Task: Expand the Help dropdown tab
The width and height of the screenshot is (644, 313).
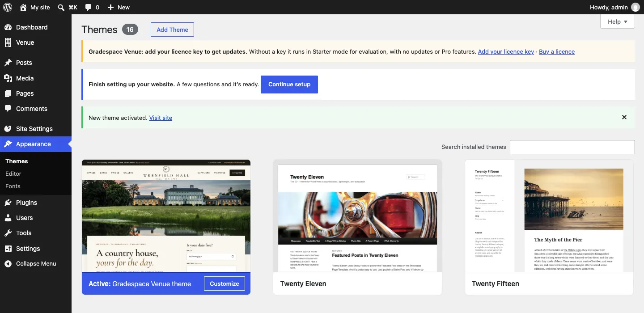Action: click(x=618, y=21)
